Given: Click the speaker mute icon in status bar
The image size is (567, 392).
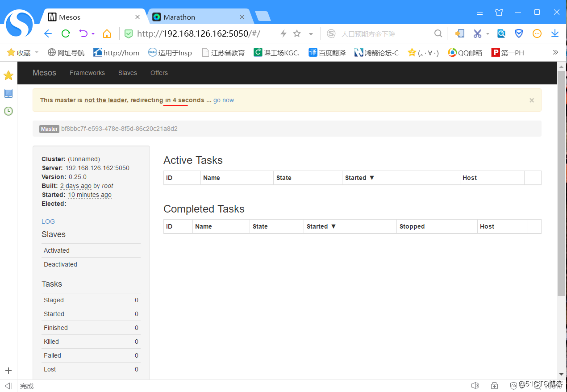Looking at the screenshot, I should click(475, 386).
